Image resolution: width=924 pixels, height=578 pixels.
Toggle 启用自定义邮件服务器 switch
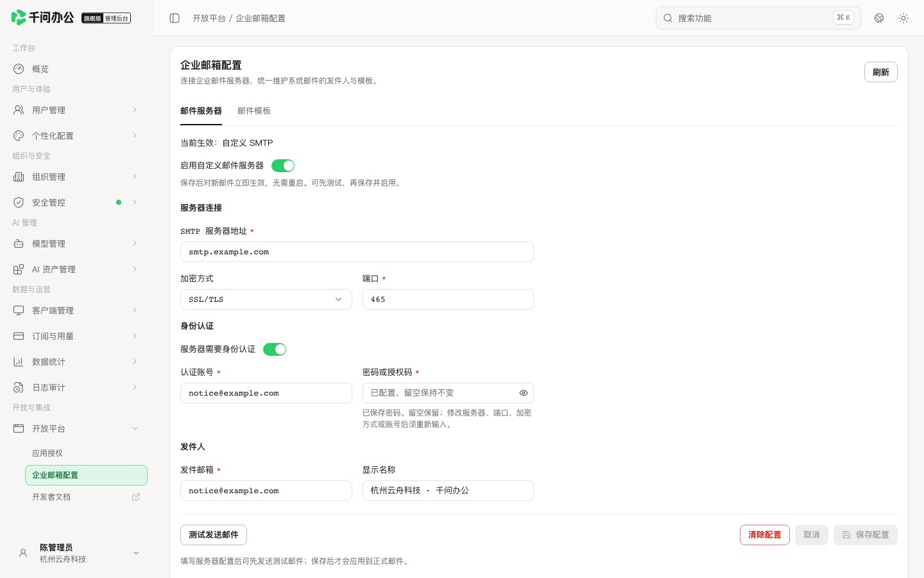pos(283,166)
